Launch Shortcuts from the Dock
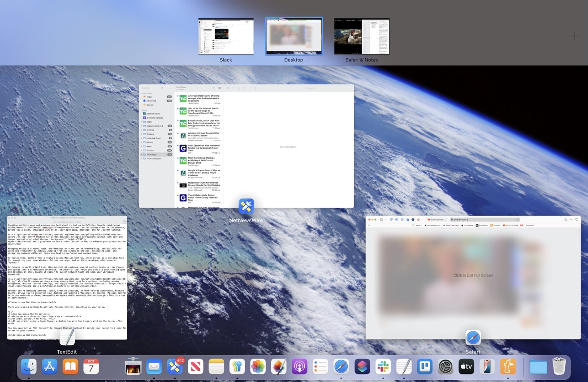This screenshot has height=382, width=588. (362, 367)
